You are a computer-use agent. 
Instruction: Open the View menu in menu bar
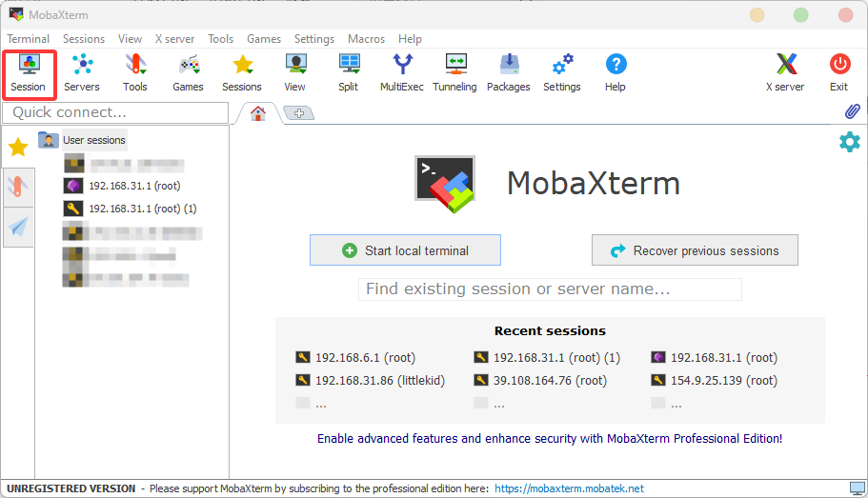click(x=131, y=39)
